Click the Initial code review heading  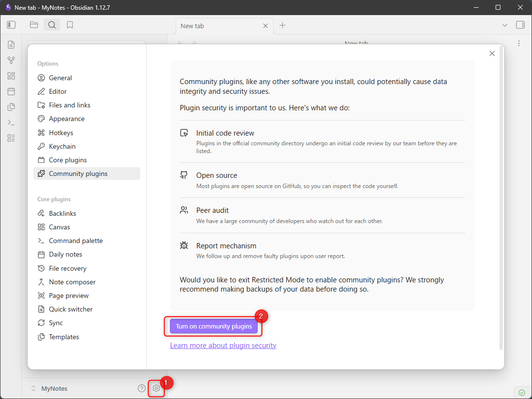click(x=225, y=133)
